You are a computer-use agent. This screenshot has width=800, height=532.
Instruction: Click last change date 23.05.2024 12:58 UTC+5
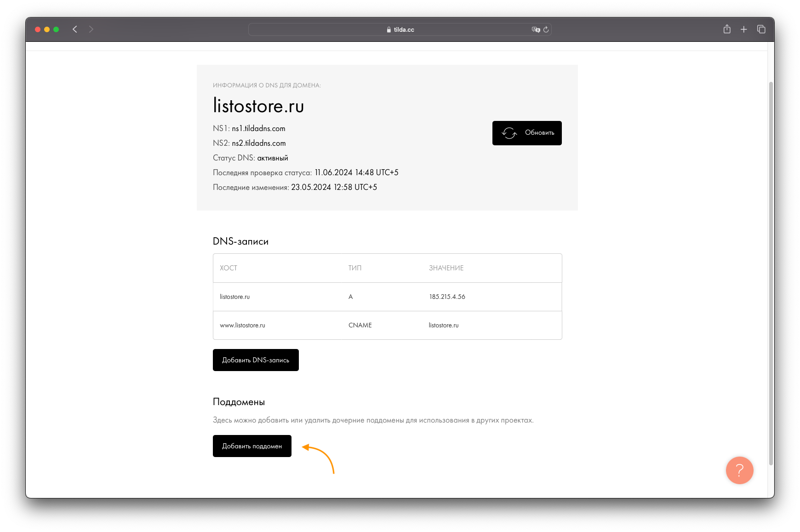tap(334, 187)
